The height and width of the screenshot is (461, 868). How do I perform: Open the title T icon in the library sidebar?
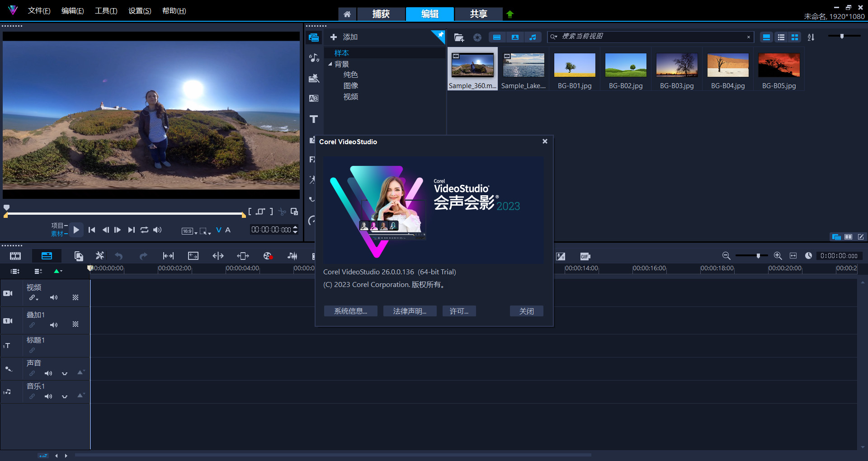click(314, 119)
